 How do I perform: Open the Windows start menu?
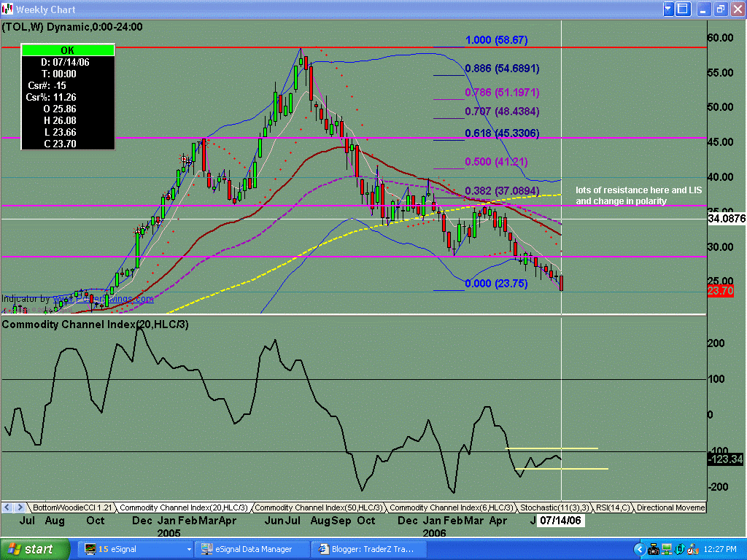coord(34,550)
